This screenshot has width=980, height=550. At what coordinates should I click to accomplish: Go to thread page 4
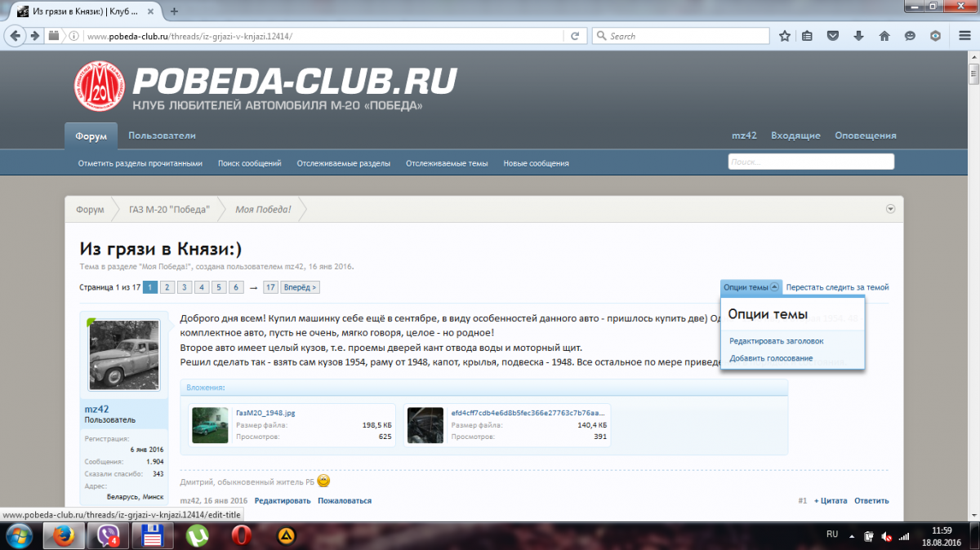[202, 287]
